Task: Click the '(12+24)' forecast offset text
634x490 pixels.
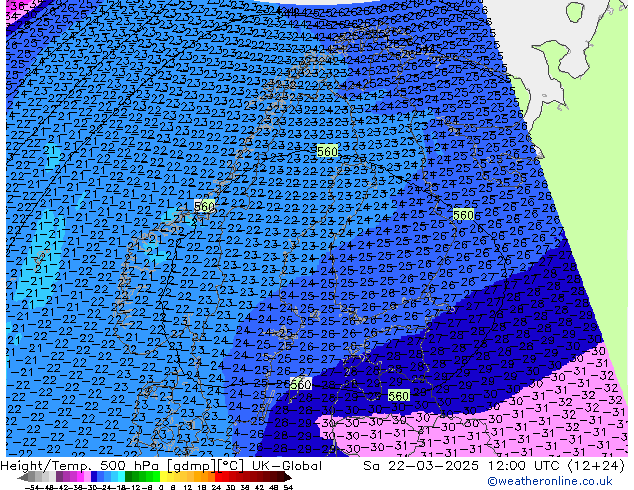Action: [597, 466]
